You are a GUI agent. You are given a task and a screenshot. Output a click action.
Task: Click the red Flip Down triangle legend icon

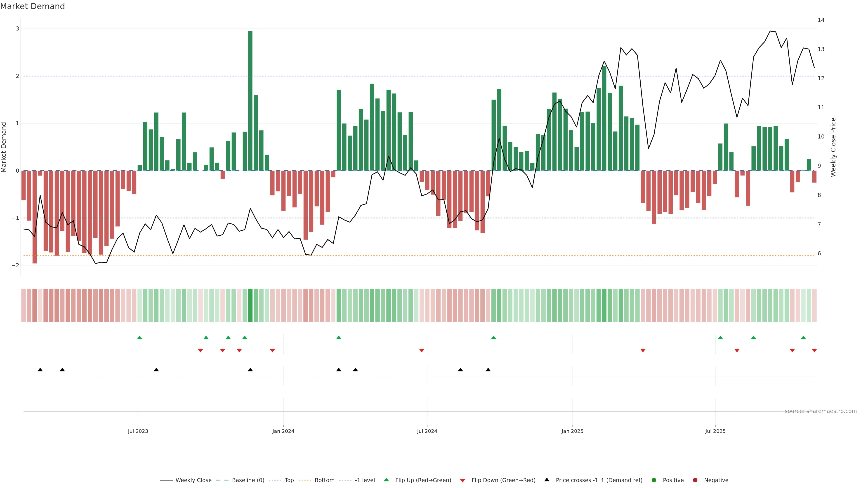tap(463, 480)
